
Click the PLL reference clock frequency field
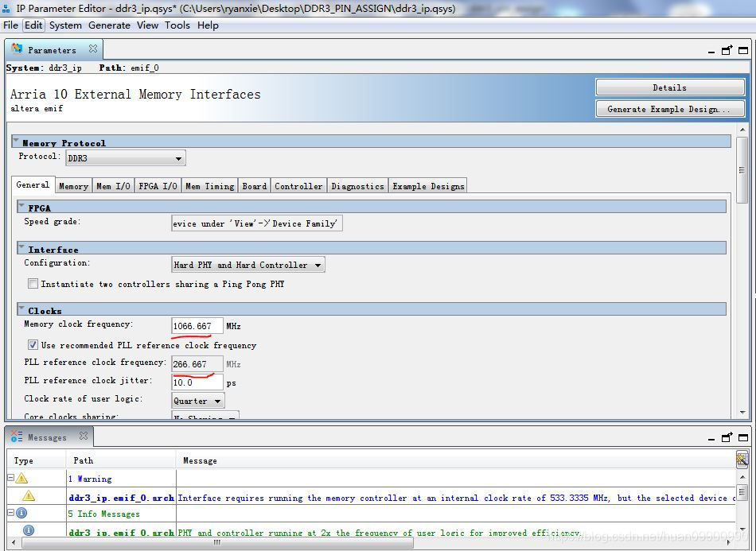pos(197,363)
